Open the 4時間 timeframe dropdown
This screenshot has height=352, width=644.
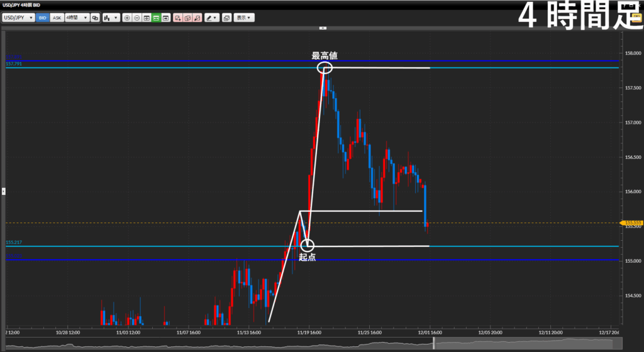point(77,18)
